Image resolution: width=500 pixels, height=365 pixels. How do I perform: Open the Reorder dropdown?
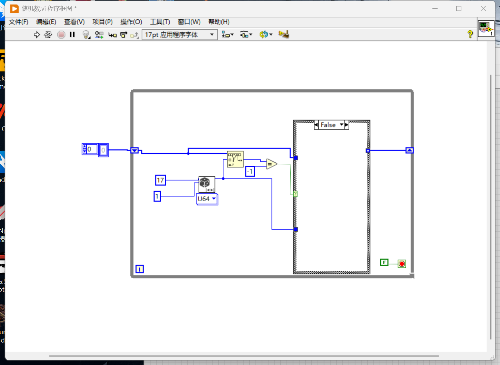click(266, 35)
